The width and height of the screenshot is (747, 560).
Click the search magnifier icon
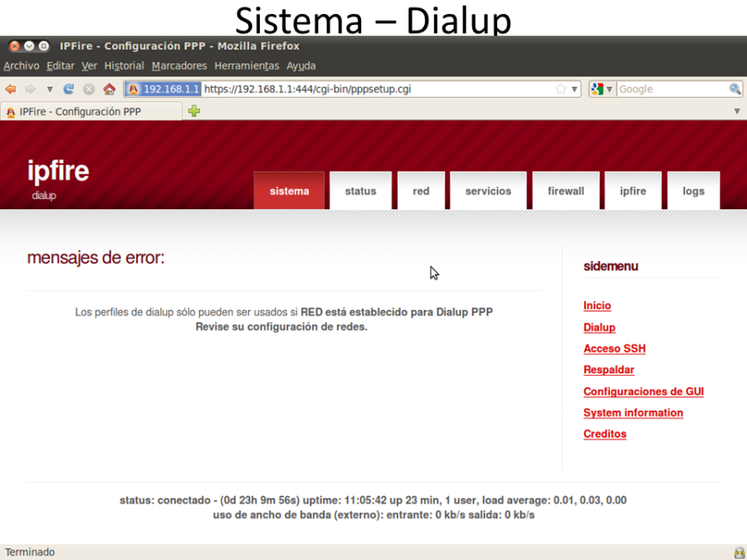coord(735,90)
